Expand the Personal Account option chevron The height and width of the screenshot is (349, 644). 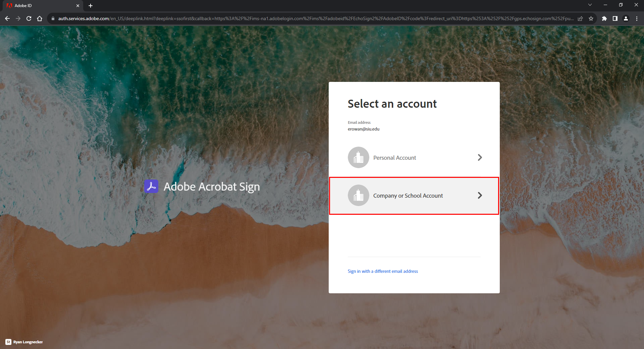coord(480,157)
